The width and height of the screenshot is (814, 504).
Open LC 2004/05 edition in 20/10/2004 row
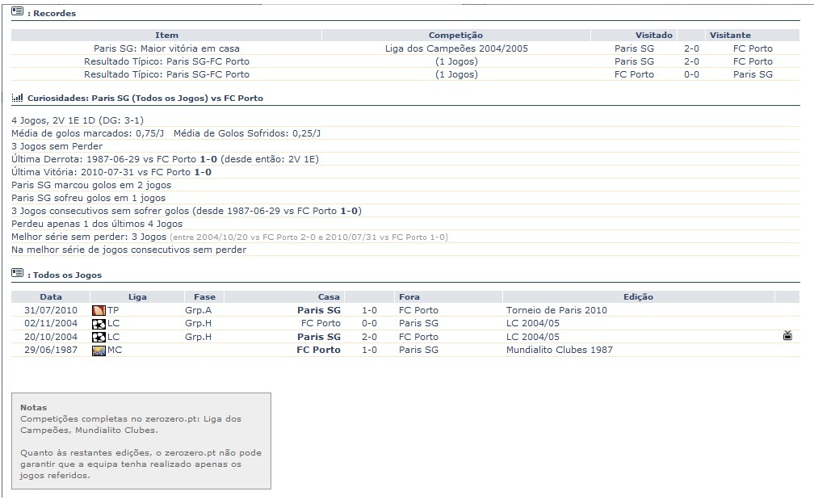pyautogui.click(x=533, y=337)
